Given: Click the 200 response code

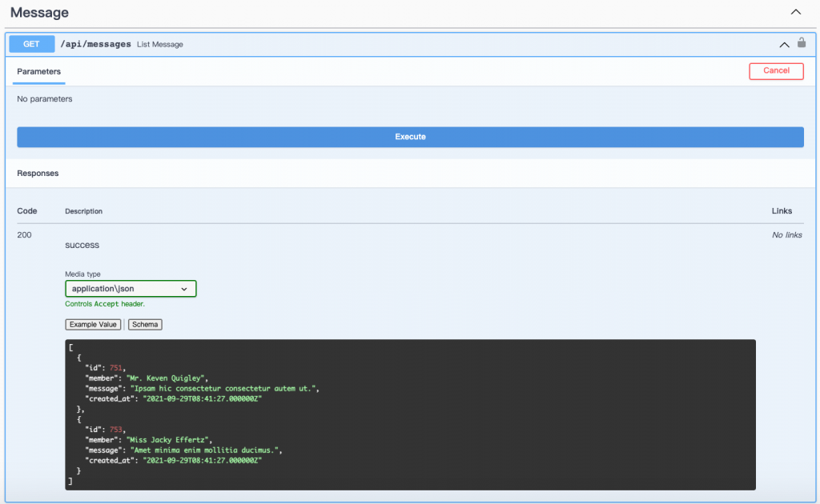Looking at the screenshot, I should [x=24, y=235].
